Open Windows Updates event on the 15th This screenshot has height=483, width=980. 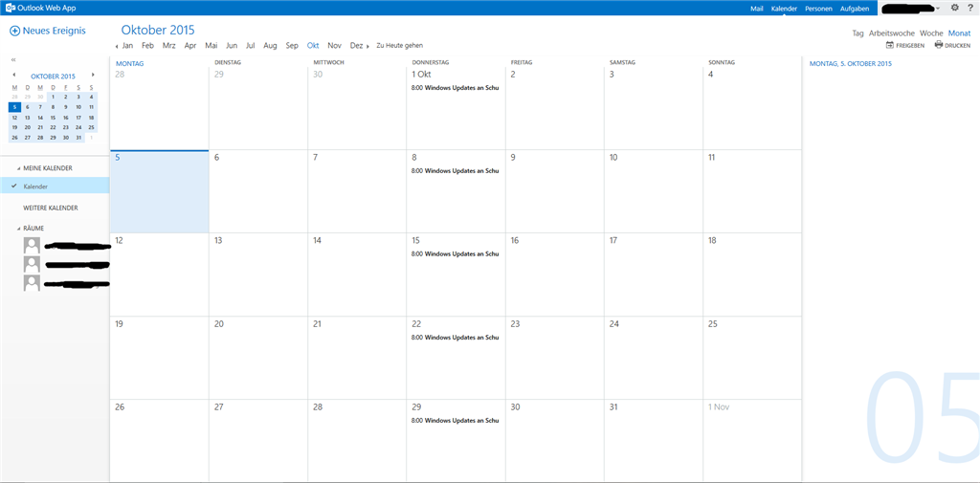[456, 253]
